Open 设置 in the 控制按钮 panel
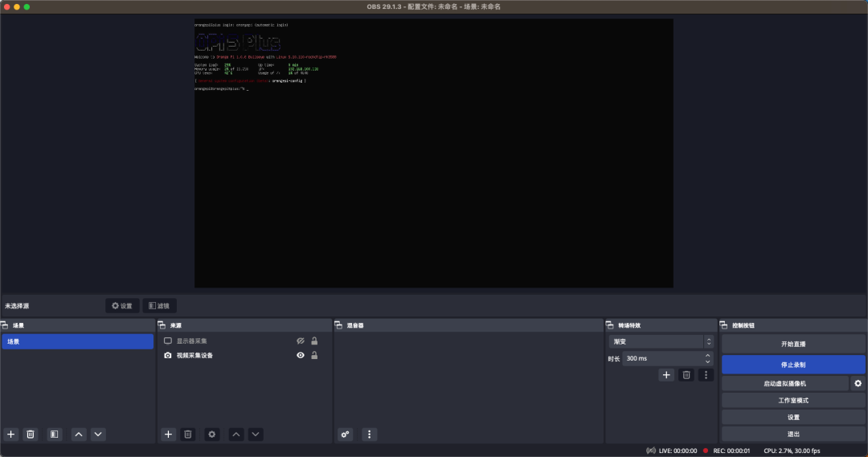868x457 pixels. click(793, 417)
